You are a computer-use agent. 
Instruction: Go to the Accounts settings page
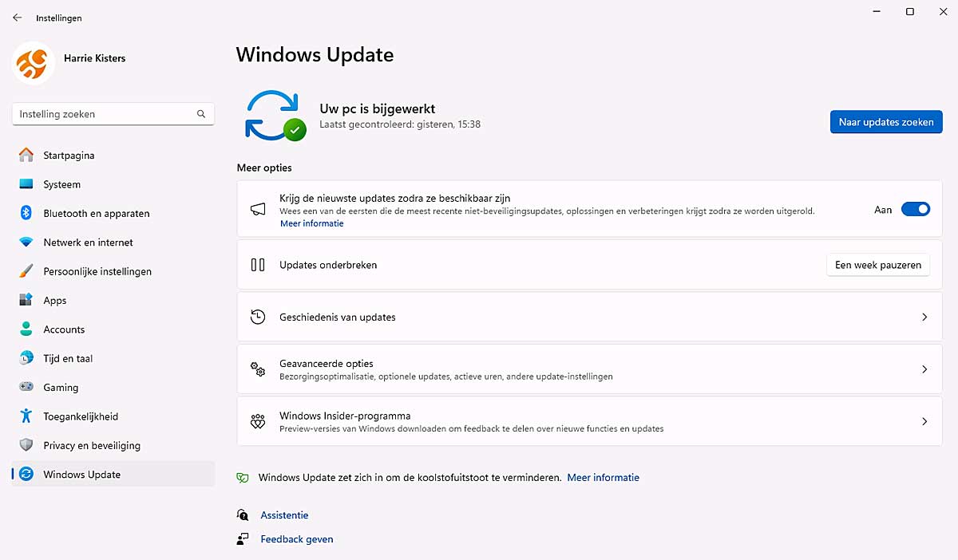click(x=64, y=329)
